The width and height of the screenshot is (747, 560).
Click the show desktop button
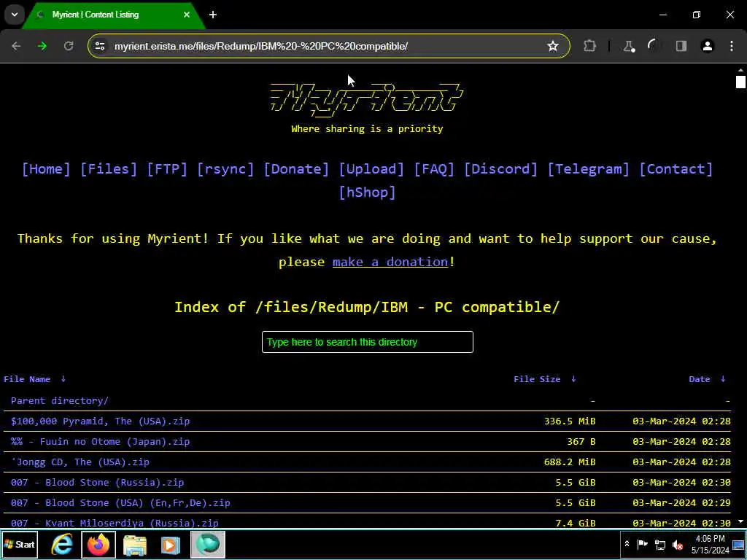[739, 544]
